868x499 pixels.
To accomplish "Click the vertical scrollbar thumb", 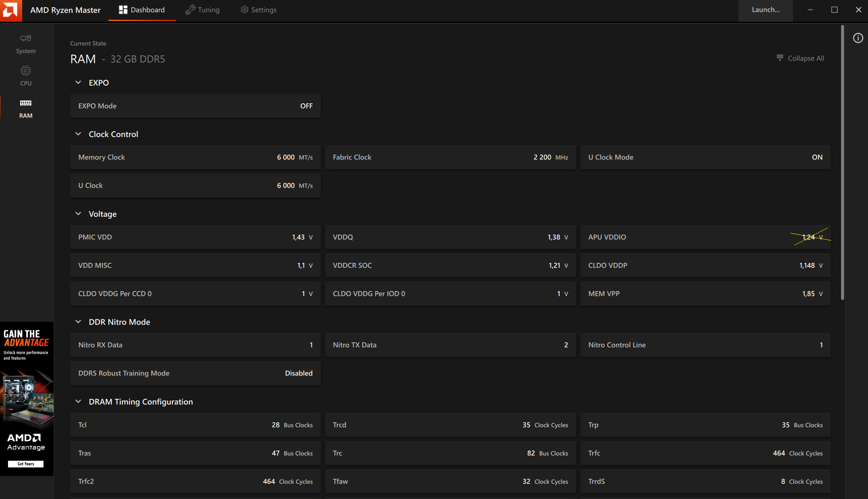I will (x=843, y=161).
